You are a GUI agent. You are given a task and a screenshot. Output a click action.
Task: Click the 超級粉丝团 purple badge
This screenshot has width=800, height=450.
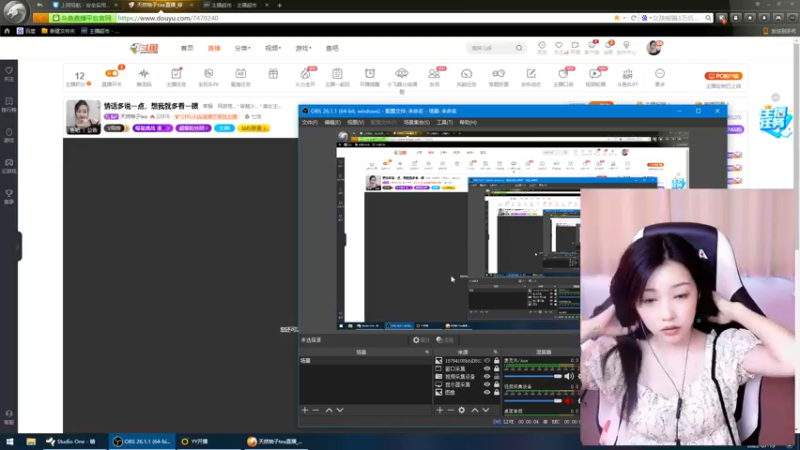point(193,128)
